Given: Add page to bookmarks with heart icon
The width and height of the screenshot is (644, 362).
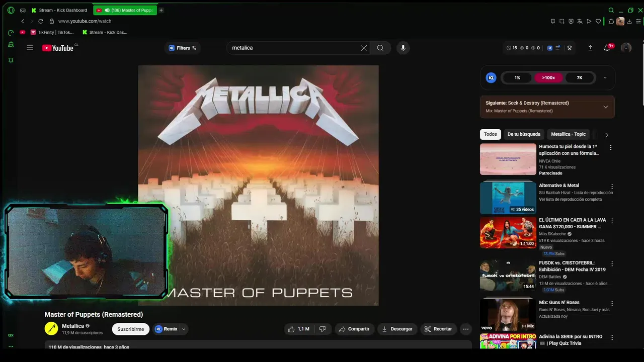Looking at the screenshot, I should click(x=598, y=21).
